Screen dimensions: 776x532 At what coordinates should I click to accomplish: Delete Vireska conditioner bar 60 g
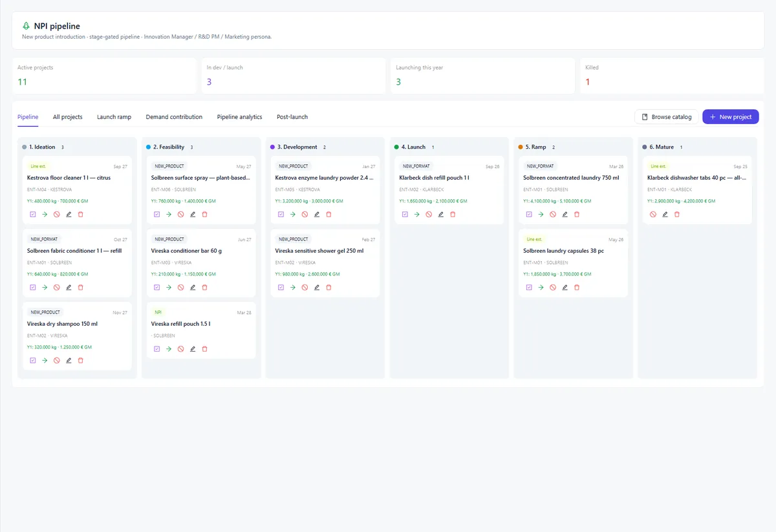point(205,287)
